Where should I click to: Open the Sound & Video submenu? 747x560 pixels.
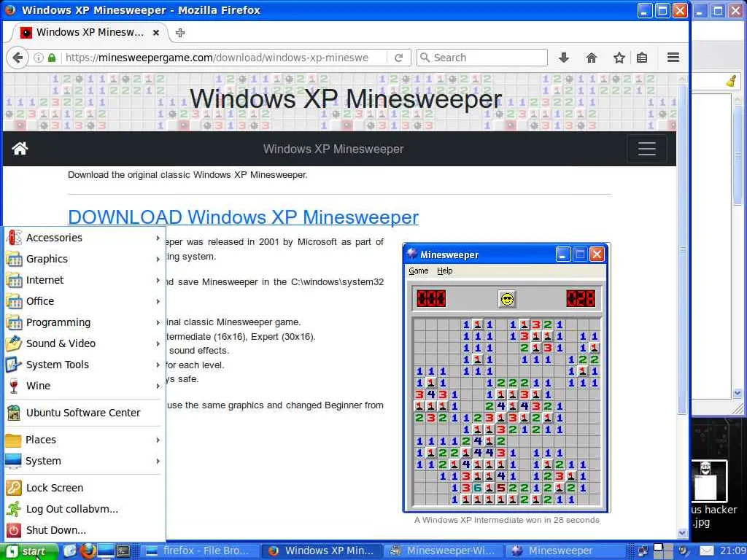[85, 343]
